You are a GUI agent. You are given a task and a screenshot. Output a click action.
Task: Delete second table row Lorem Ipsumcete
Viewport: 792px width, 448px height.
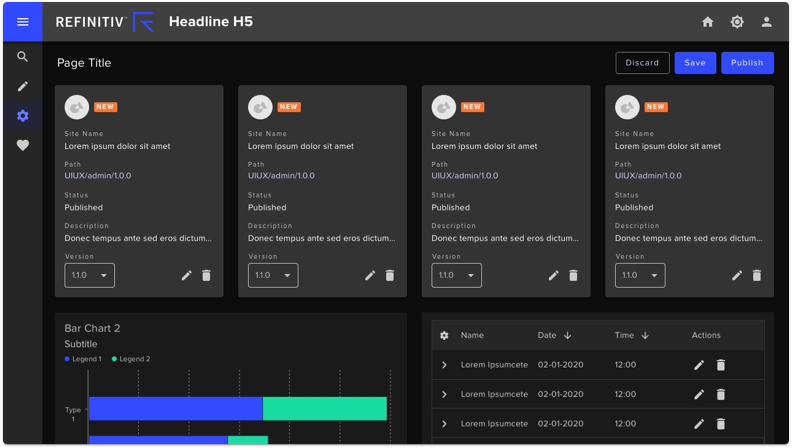721,394
